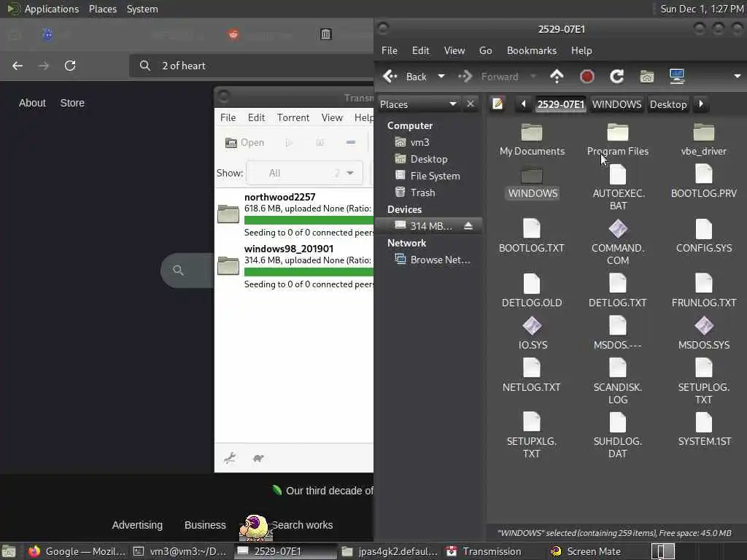Open File menu in file manager
Viewport: 747px width, 560px height.
coord(390,50)
